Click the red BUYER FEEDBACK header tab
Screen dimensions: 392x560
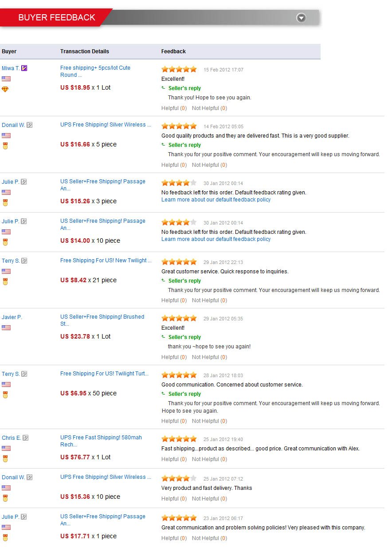coord(56,17)
